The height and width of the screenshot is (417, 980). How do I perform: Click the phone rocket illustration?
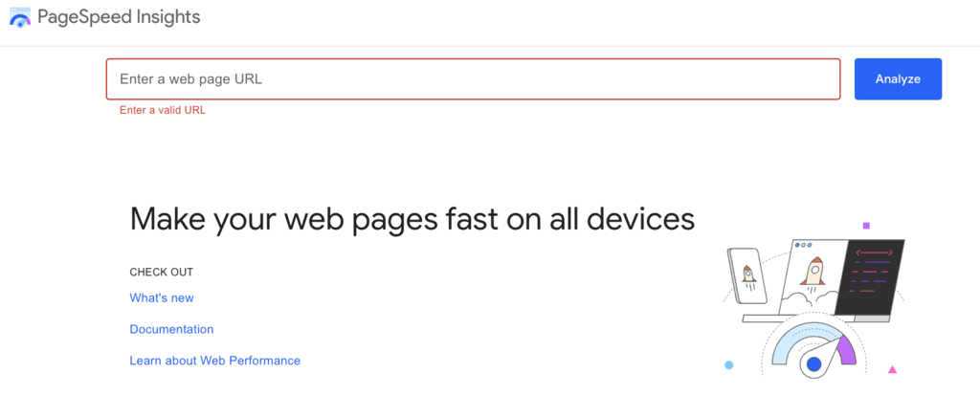[748, 276]
